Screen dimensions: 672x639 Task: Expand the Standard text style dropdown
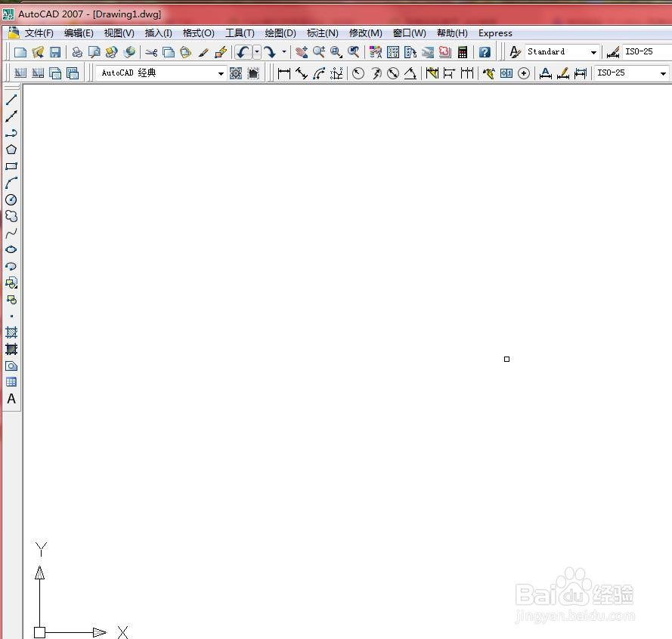(x=593, y=52)
